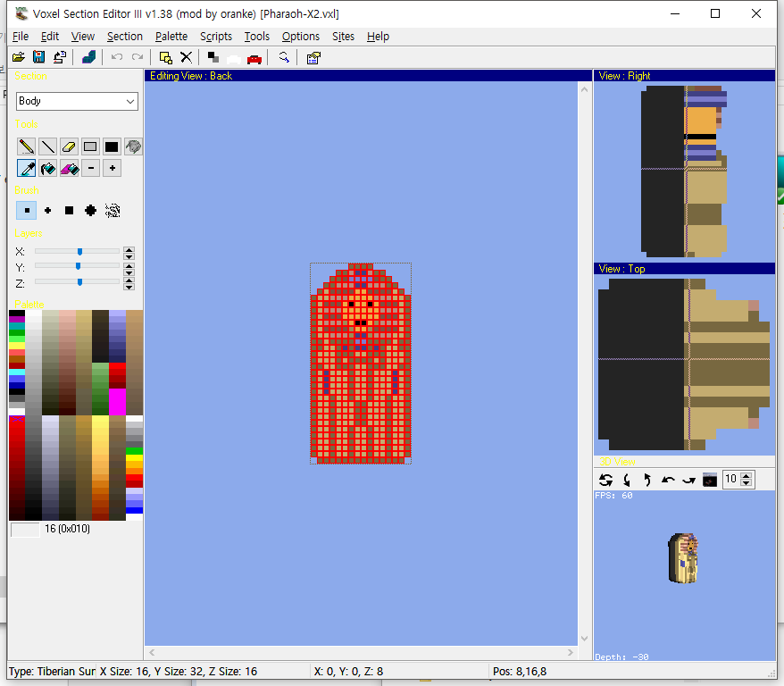Increase 3D view spin value above 10
This screenshot has height=686, width=784.
[746, 476]
